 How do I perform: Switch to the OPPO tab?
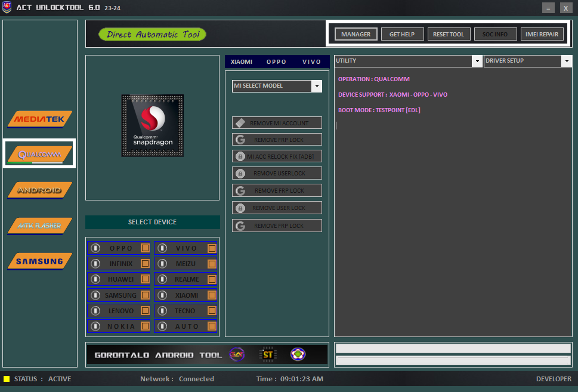(x=276, y=61)
